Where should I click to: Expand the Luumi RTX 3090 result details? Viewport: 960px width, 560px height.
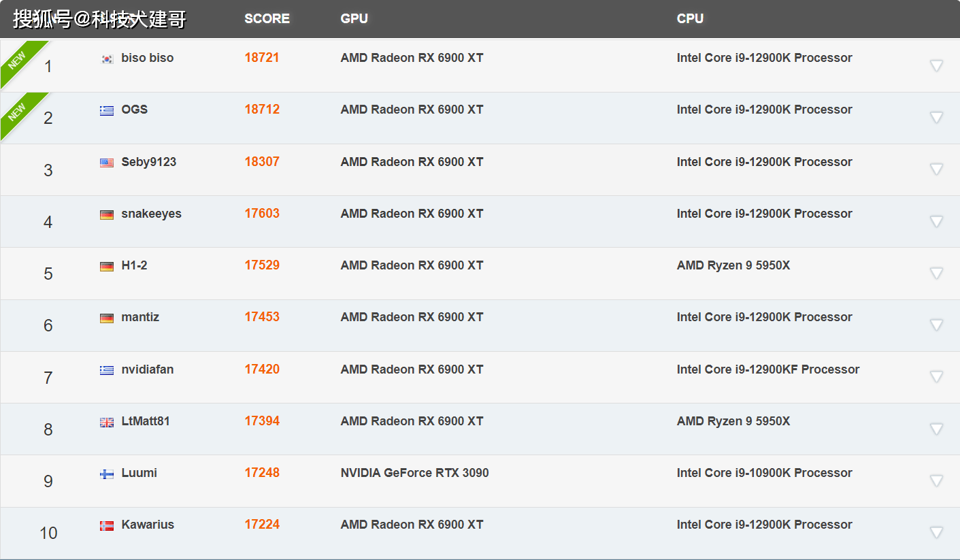point(936,481)
